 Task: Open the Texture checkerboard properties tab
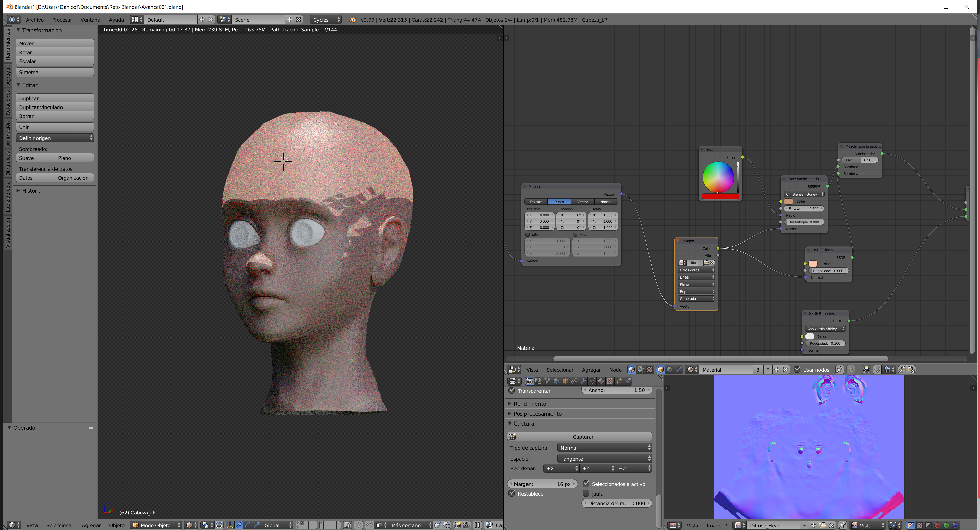point(610,381)
